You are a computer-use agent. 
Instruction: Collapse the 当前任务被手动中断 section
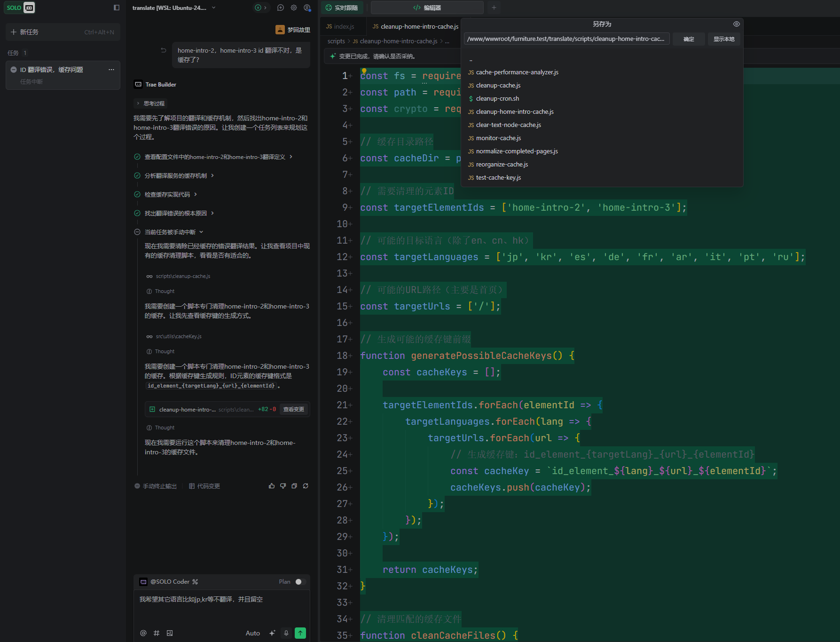tap(201, 232)
